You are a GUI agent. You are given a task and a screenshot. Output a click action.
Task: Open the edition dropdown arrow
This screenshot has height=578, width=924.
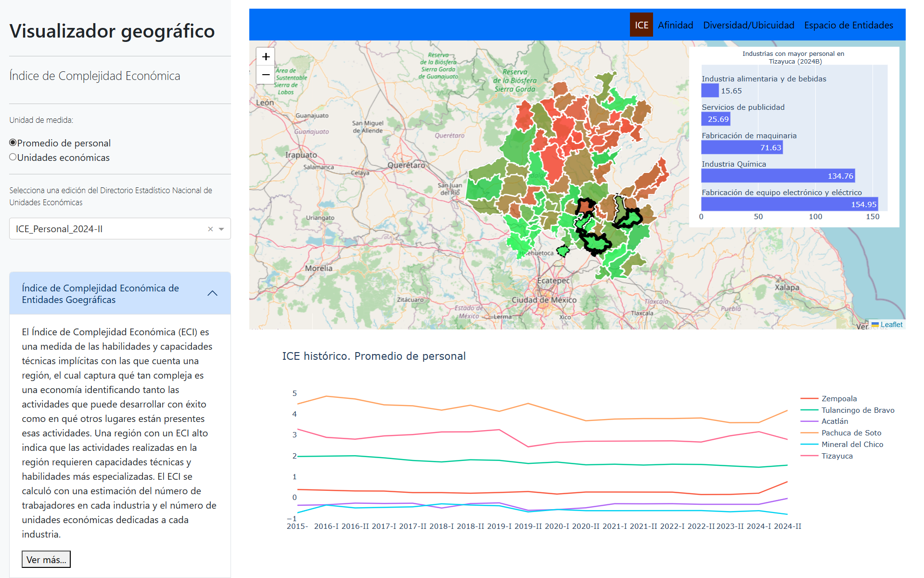(x=221, y=229)
